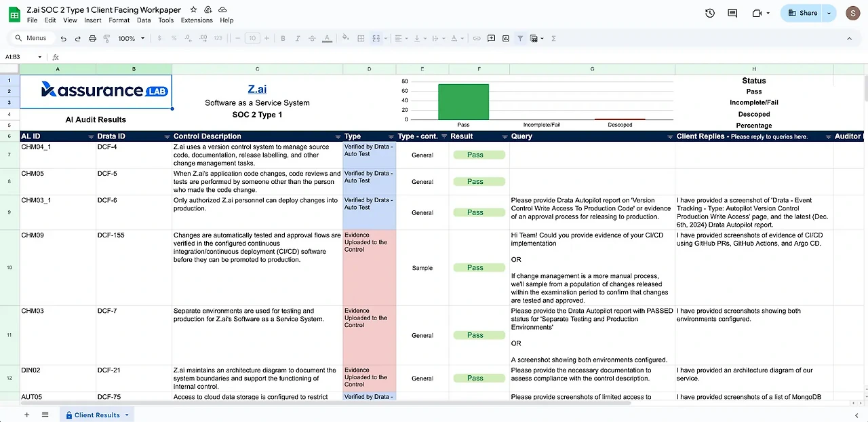Image resolution: width=868 pixels, height=422 pixels.
Task: Click the font size input field
Action: click(x=252, y=39)
